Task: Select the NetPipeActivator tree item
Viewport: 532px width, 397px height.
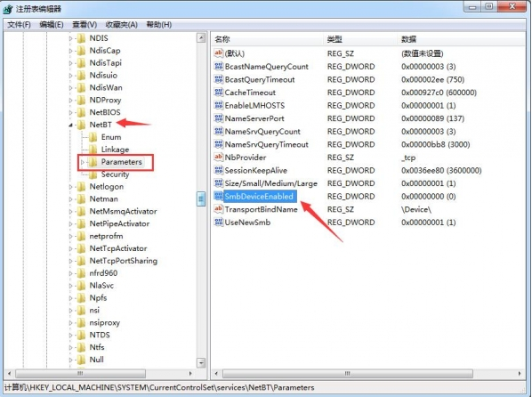Action: point(119,223)
